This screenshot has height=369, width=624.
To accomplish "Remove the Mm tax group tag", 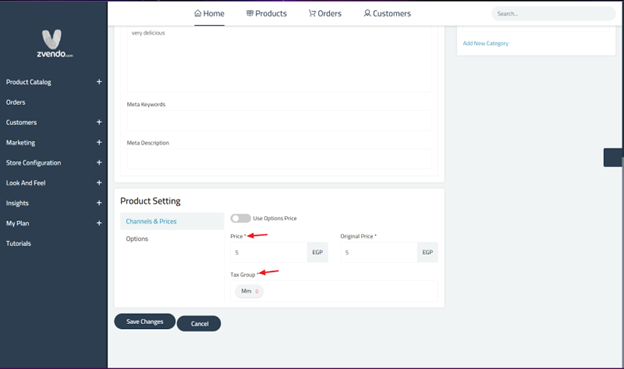I will tap(257, 291).
